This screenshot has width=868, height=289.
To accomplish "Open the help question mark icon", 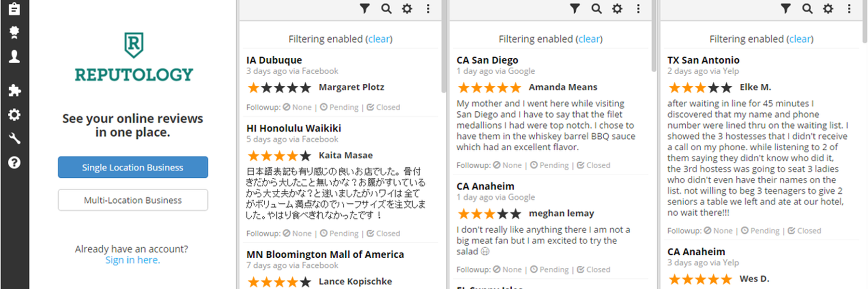I will 14,163.
